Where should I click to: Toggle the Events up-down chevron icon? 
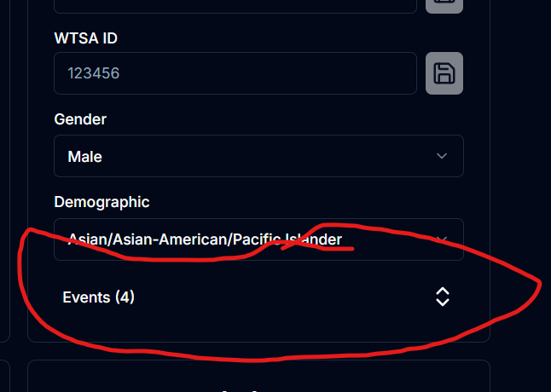[442, 297]
